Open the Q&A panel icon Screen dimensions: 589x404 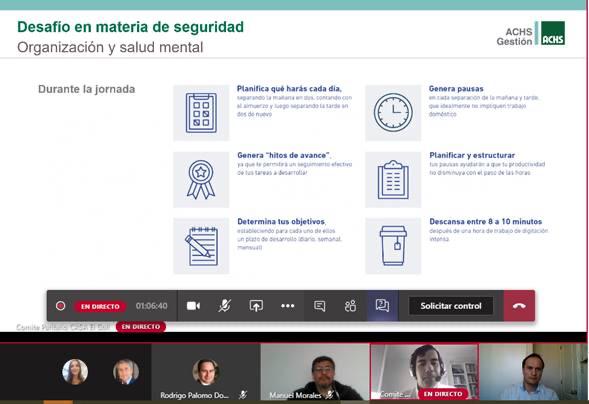pos(382,305)
